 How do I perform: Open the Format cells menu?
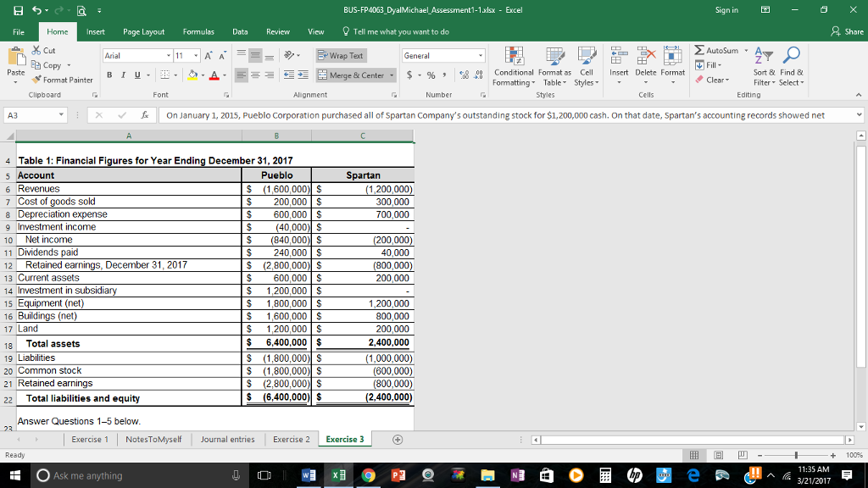coord(672,65)
